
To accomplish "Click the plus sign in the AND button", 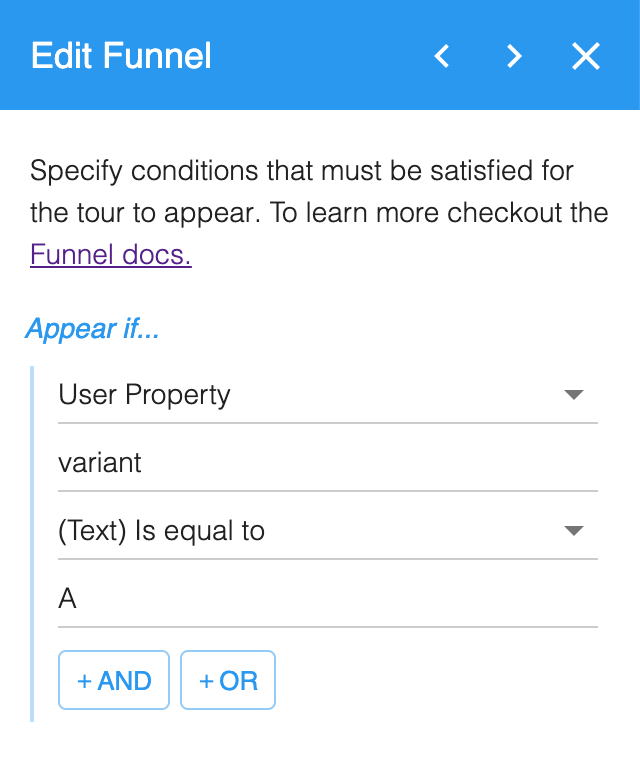I will tap(85, 681).
